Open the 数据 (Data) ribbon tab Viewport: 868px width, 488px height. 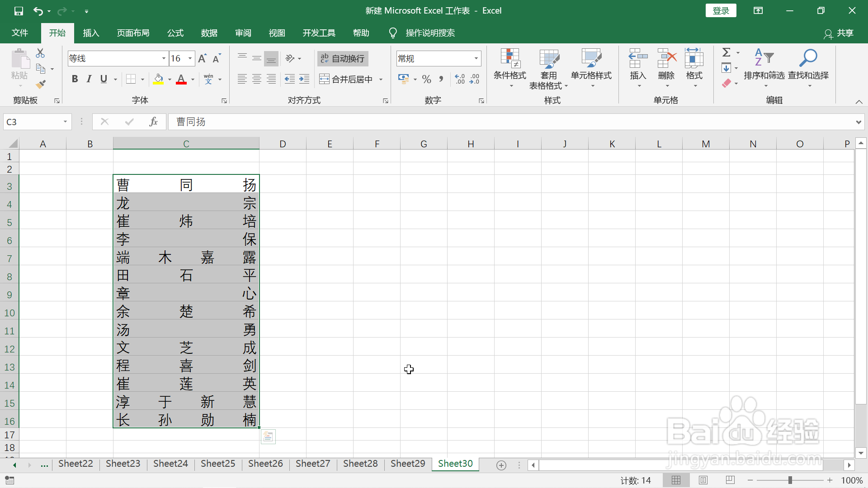point(209,33)
